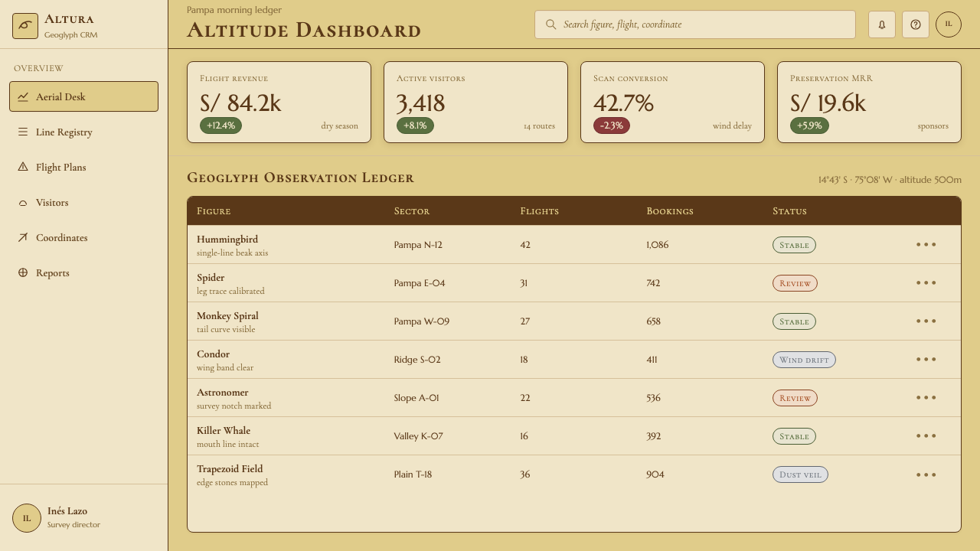Image resolution: width=980 pixels, height=551 pixels.
Task: Click the Flight revenue card
Action: point(279,102)
